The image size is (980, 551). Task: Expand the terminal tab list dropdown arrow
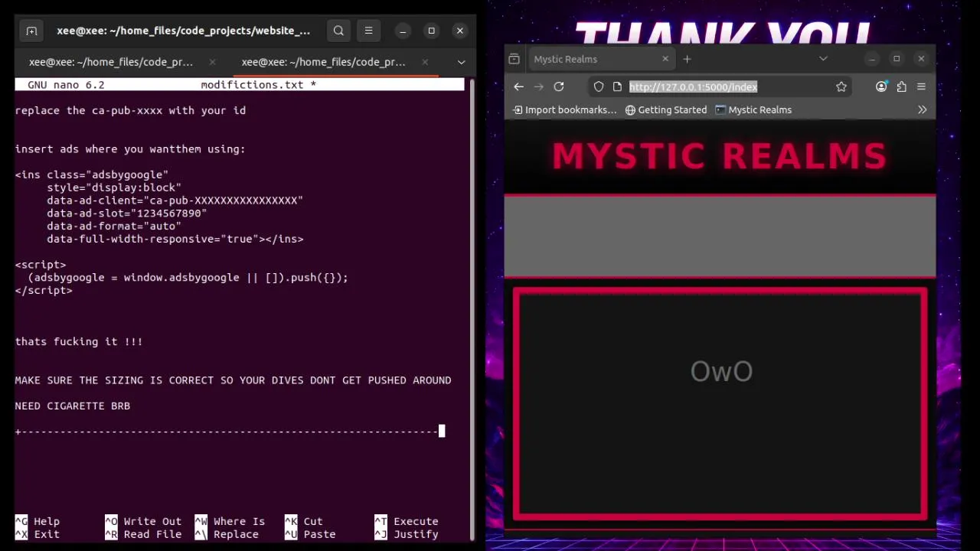(461, 62)
